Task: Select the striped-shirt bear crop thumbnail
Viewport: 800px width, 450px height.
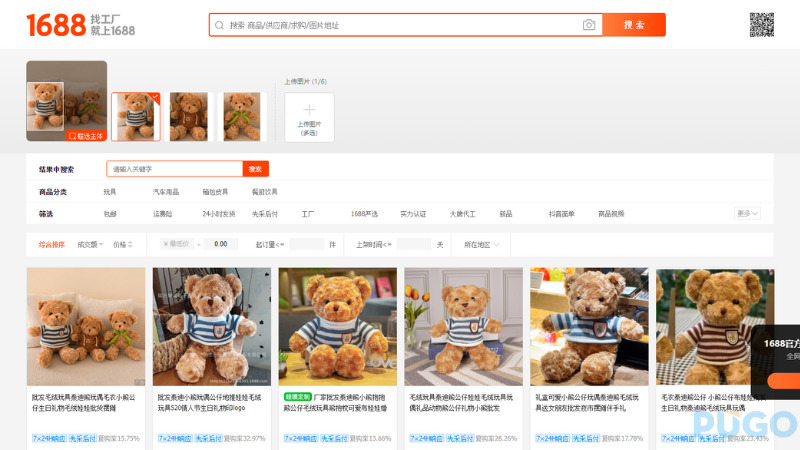Action: tap(135, 116)
